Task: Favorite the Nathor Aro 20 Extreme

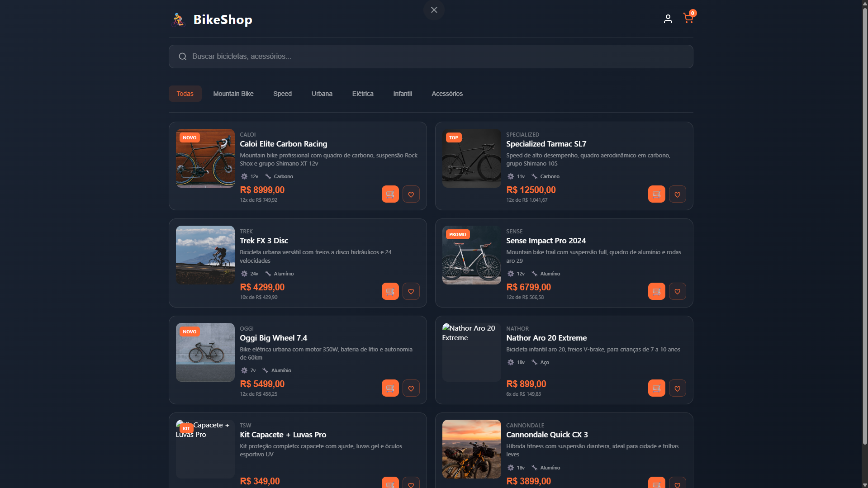Action: click(677, 388)
